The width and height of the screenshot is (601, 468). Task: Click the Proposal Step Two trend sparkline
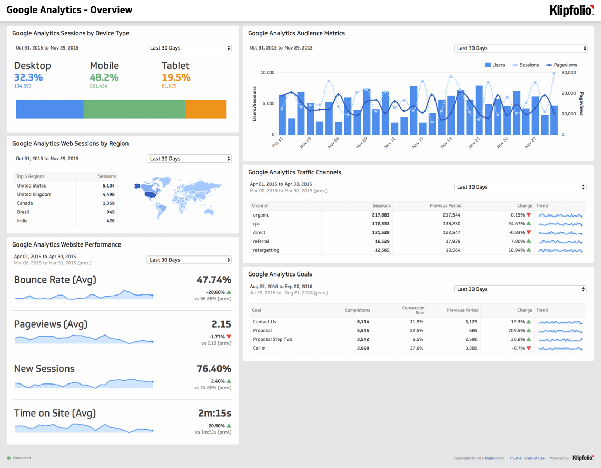pos(560,340)
